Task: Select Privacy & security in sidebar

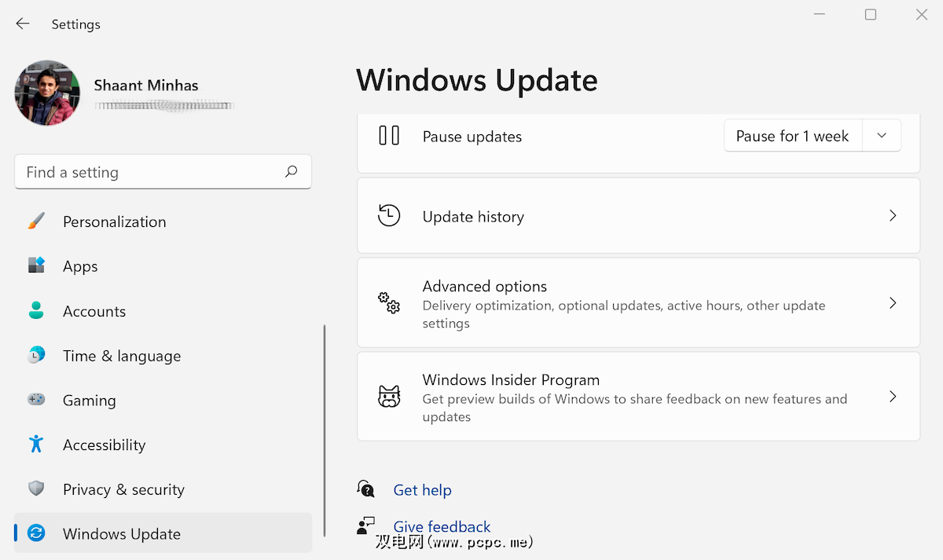Action: point(123,489)
